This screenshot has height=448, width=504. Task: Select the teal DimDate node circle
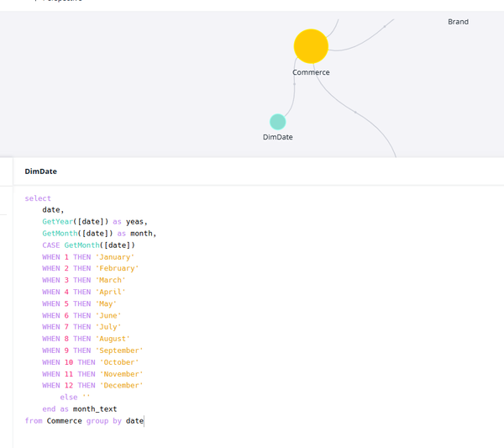[277, 122]
